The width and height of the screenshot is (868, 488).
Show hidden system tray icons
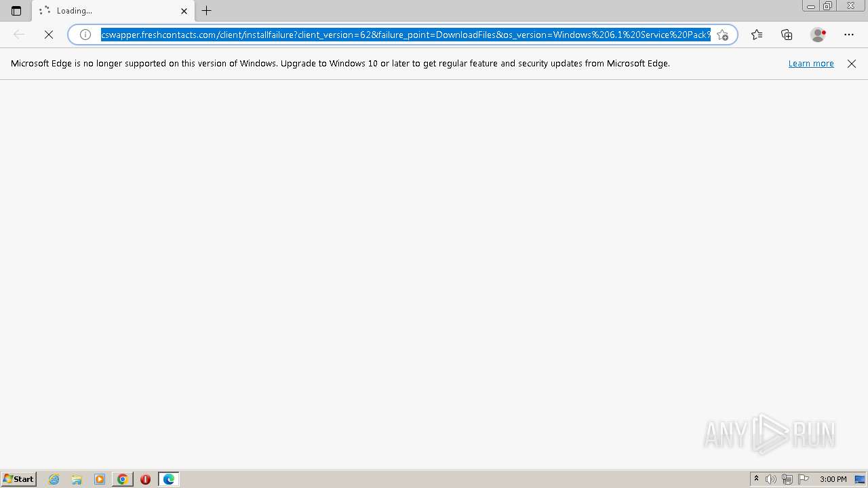point(756,479)
